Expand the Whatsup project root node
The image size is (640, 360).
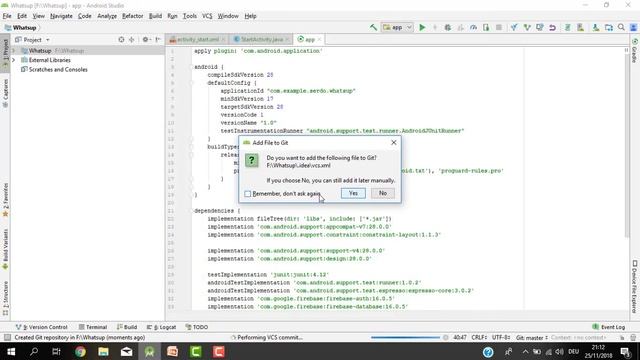14,51
